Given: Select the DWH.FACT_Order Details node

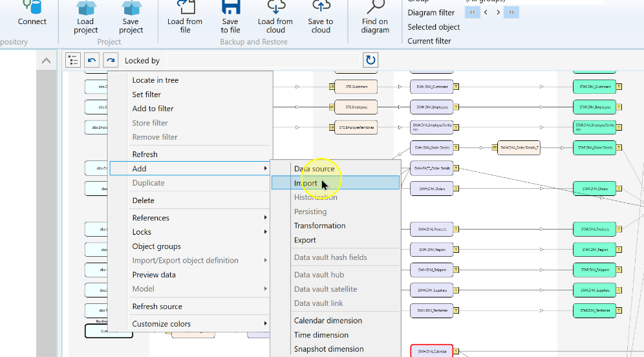Looking at the screenshot, I should click(x=432, y=168).
